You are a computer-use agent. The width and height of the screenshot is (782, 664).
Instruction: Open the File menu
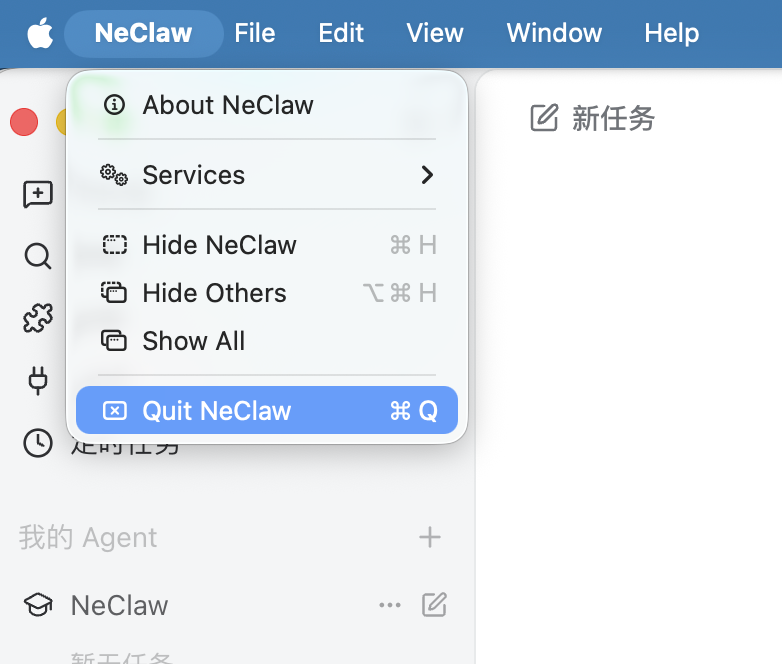tap(255, 33)
